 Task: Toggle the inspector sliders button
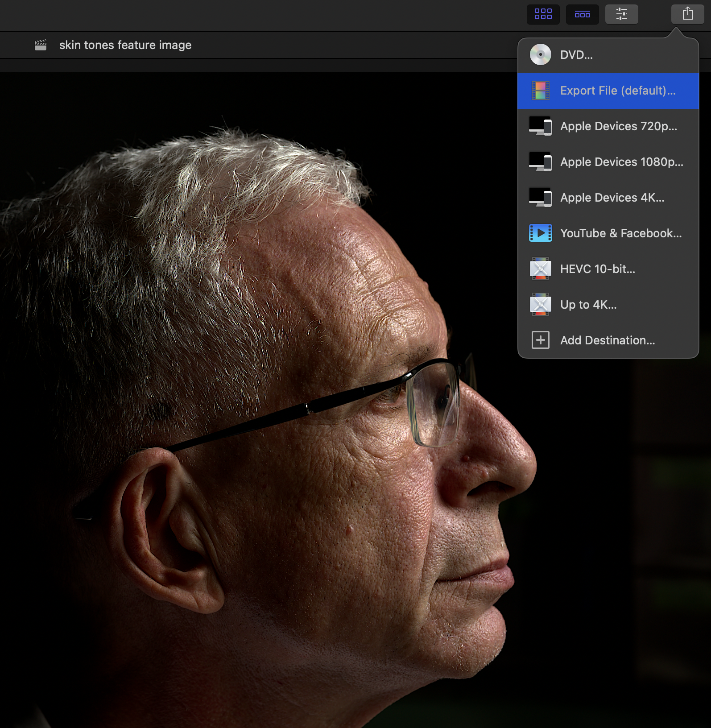pos(621,14)
